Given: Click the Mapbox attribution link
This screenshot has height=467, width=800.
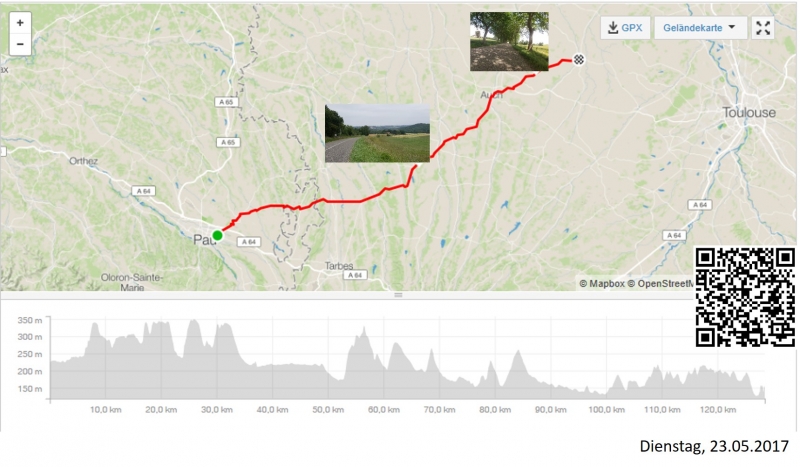Looking at the screenshot, I should click(602, 283).
